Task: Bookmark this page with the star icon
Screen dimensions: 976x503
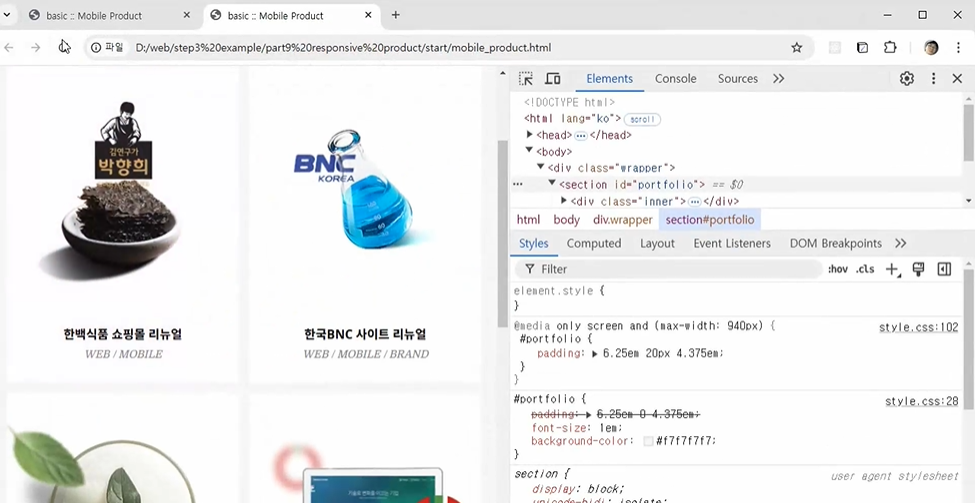Action: 797,47
